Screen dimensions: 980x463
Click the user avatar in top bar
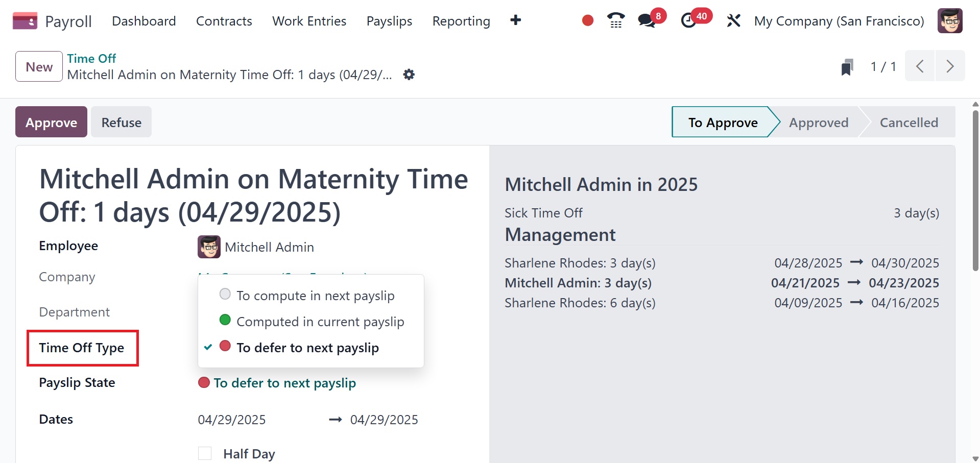950,21
